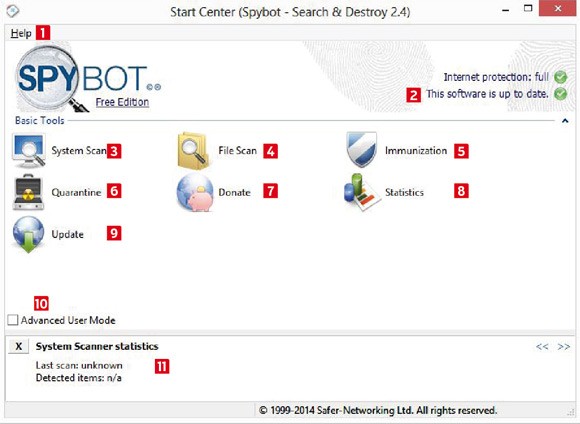This screenshot has width=580, height=424.
Task: Enable Advanced User Mode checkbox
Action: click(13, 320)
